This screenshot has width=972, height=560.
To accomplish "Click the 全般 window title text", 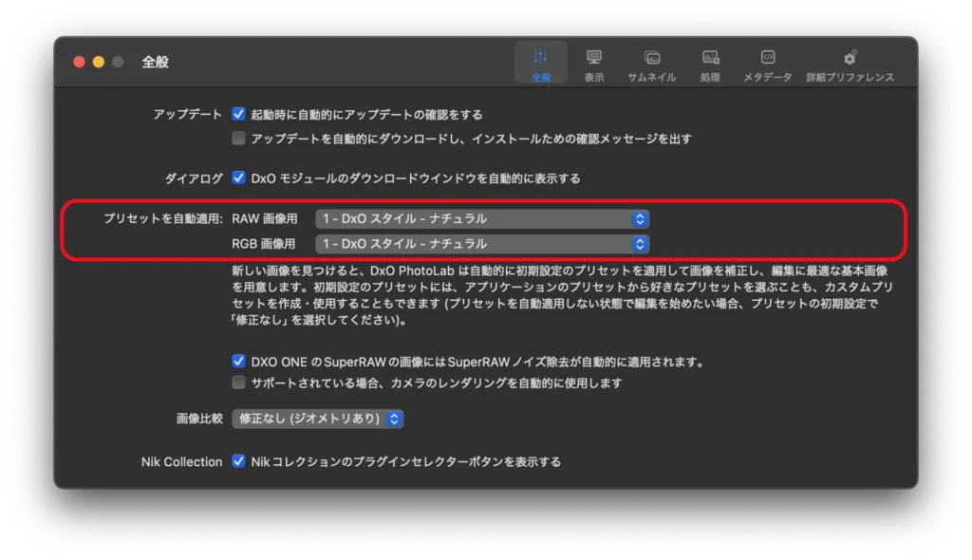I will (156, 62).
